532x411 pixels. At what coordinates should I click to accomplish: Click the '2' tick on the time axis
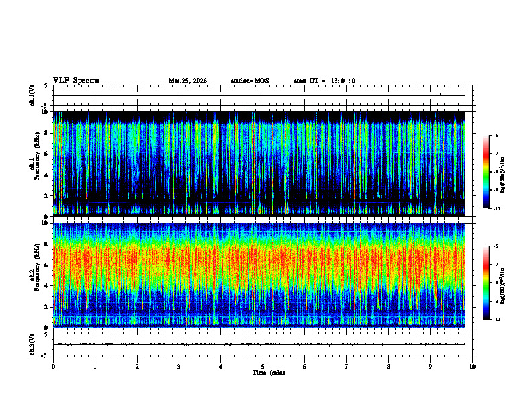tap(137, 367)
